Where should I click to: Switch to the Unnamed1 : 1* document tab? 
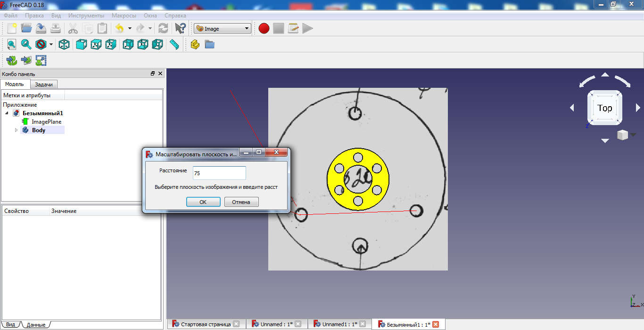pyautogui.click(x=339, y=324)
